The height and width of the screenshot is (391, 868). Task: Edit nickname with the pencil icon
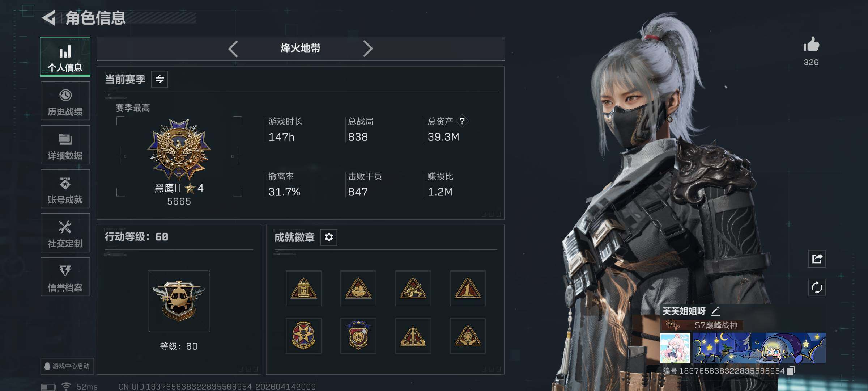click(715, 311)
